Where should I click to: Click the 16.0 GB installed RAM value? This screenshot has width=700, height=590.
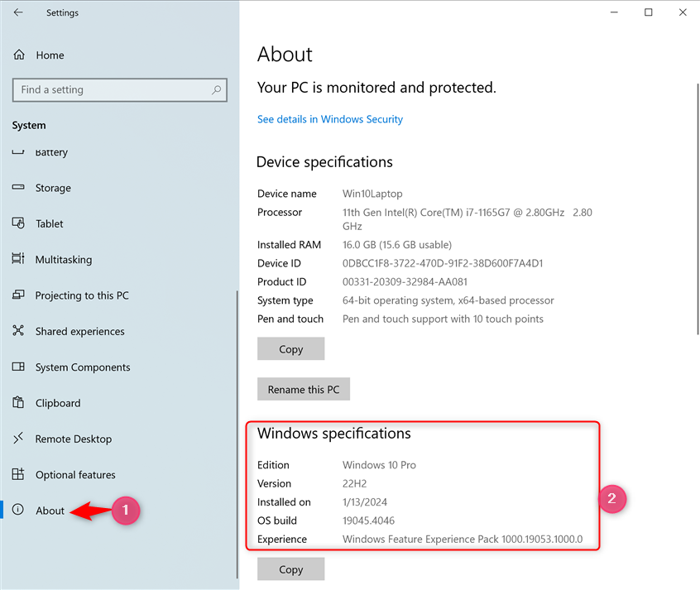coord(397,245)
